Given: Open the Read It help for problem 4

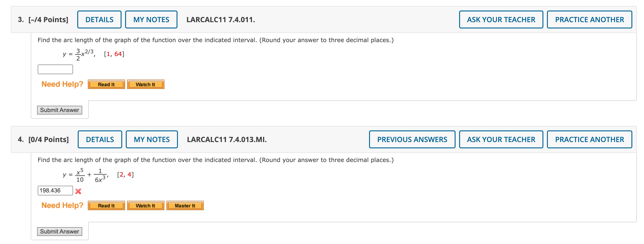Looking at the screenshot, I should [106, 205].
